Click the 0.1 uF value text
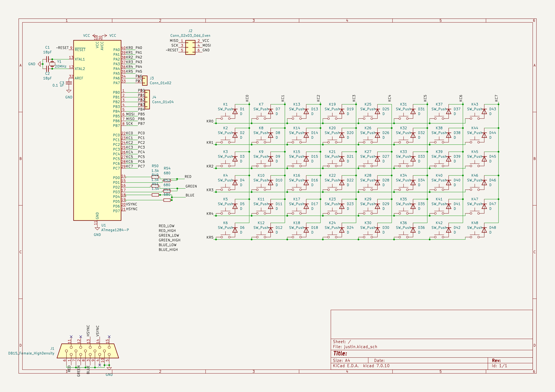The image size is (555, 392). [x=58, y=85]
